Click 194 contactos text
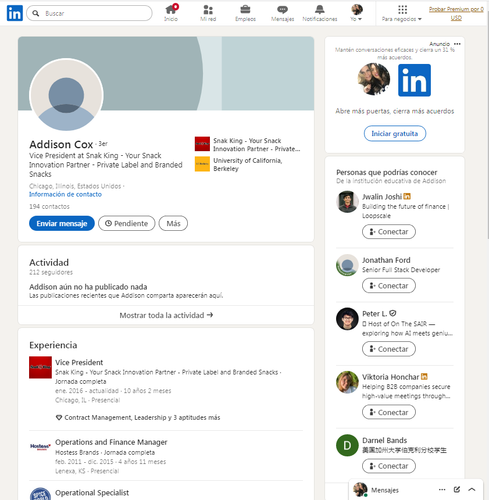 [x=49, y=207]
